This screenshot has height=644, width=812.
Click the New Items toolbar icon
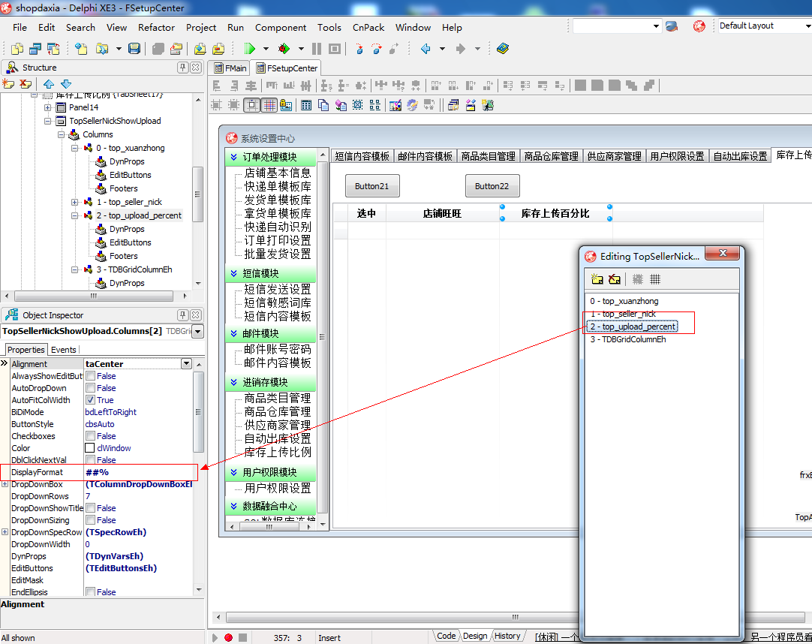tap(81, 49)
